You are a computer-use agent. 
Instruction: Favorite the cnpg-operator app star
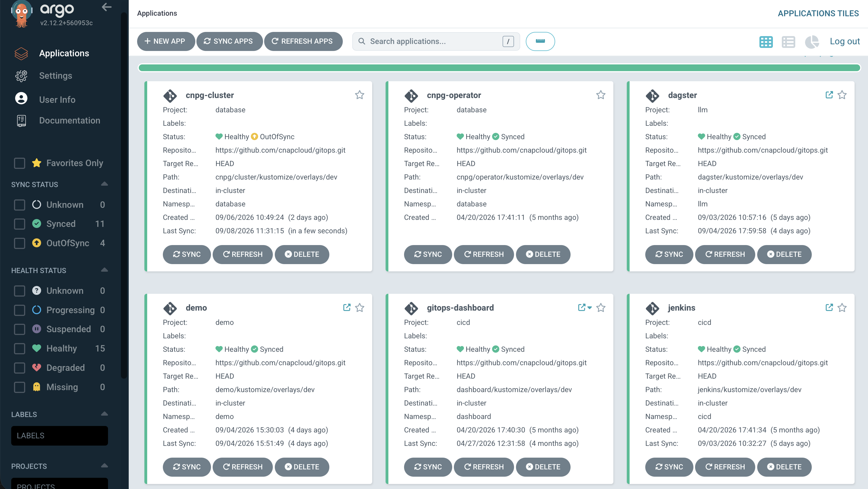(601, 95)
